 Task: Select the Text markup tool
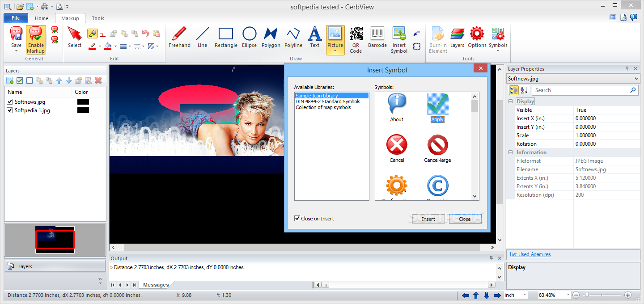(x=315, y=38)
